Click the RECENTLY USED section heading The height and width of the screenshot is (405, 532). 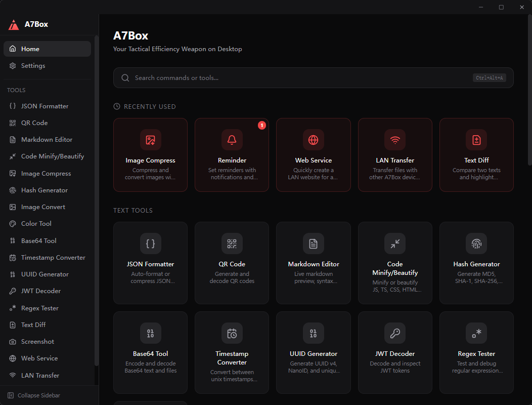click(150, 106)
